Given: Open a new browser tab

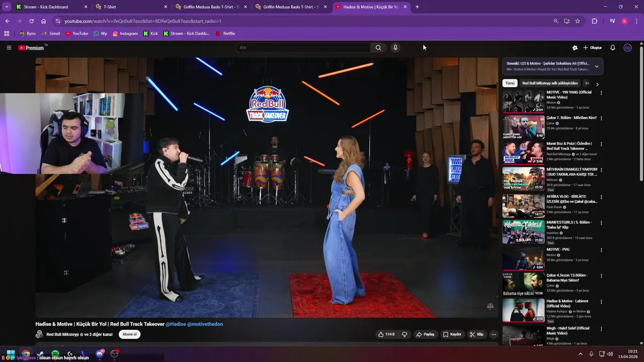Looking at the screenshot, I should pyautogui.click(x=417, y=7).
